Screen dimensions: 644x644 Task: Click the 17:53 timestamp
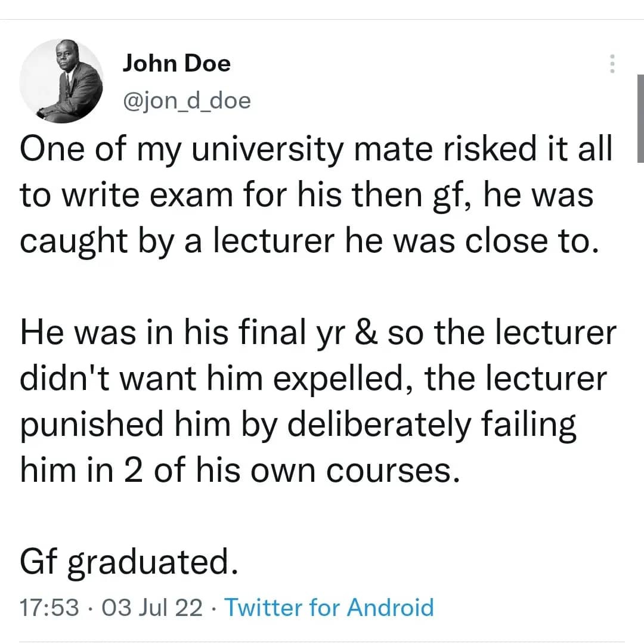tap(49, 608)
